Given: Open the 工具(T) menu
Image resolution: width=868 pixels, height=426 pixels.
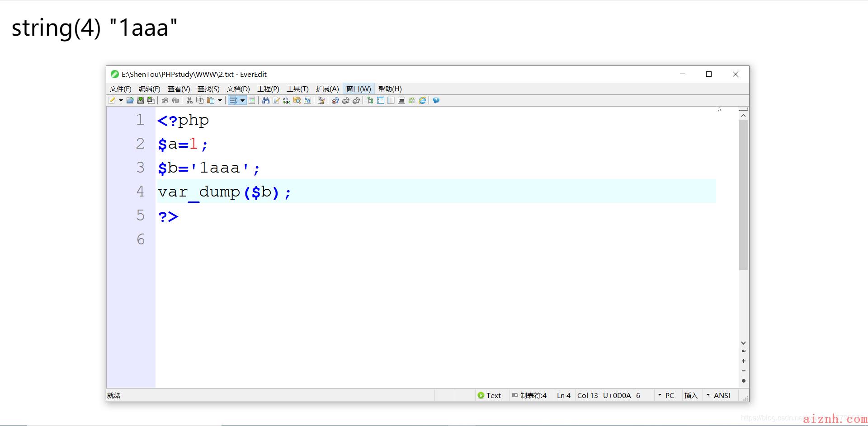Looking at the screenshot, I should point(297,89).
